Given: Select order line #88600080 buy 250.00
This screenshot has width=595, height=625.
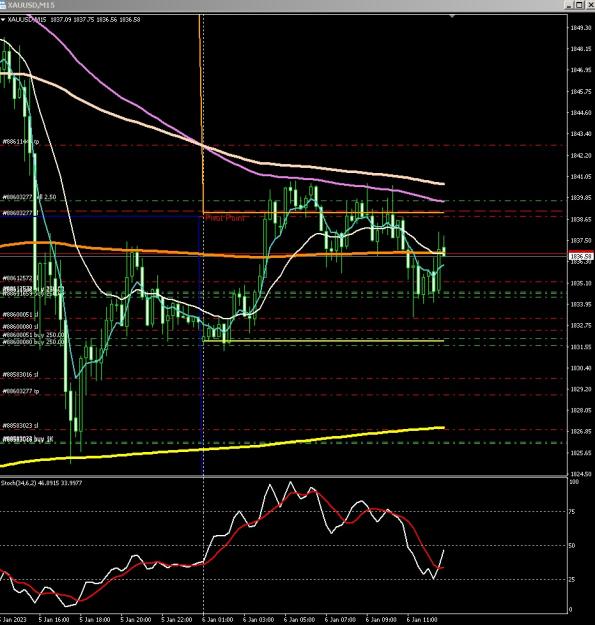Looking at the screenshot, I should coord(33,342).
